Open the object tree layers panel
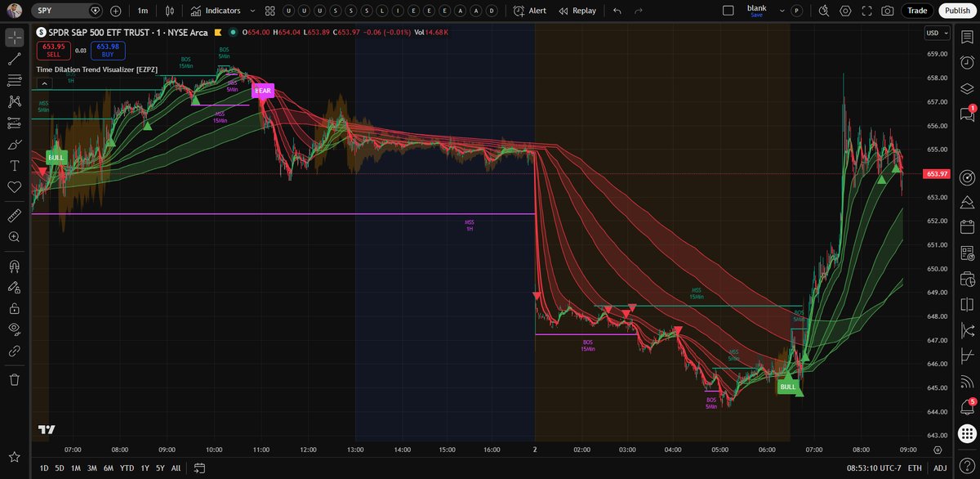This screenshot has width=980, height=479. coord(968,88)
